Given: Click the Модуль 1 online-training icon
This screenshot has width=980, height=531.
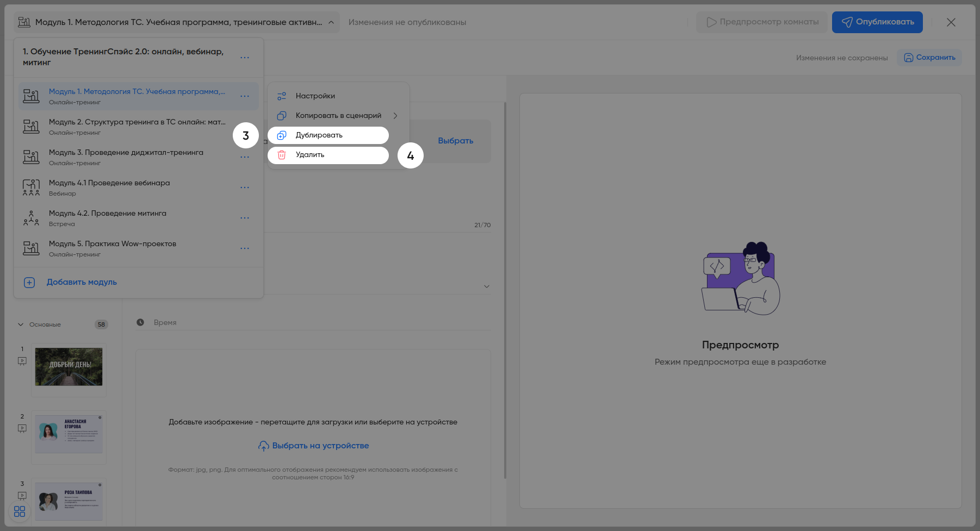Looking at the screenshot, I should (31, 96).
